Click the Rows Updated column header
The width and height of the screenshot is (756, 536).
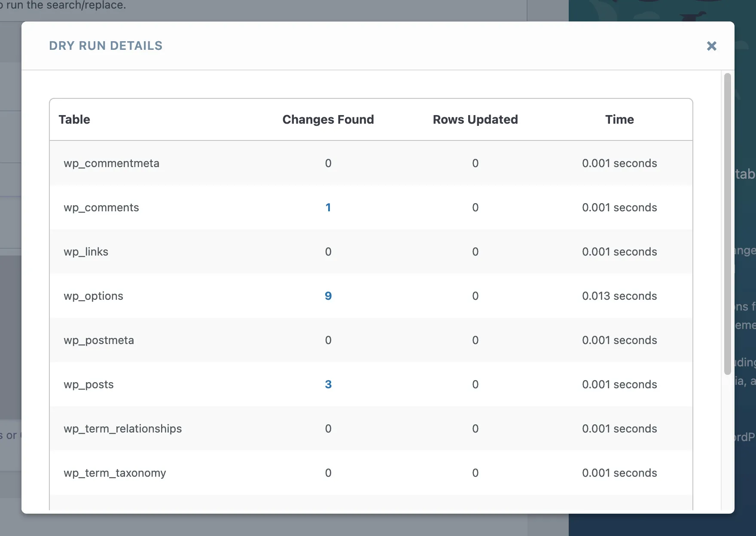475,119
